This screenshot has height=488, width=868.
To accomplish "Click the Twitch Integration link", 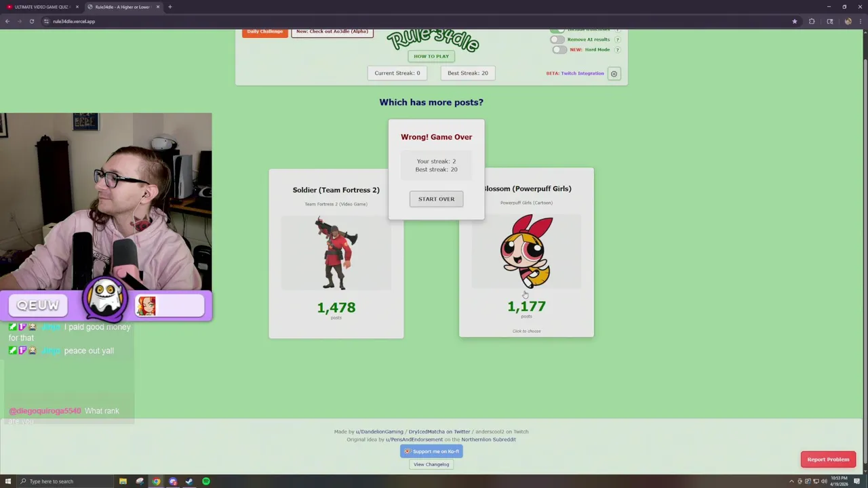I will [x=582, y=73].
